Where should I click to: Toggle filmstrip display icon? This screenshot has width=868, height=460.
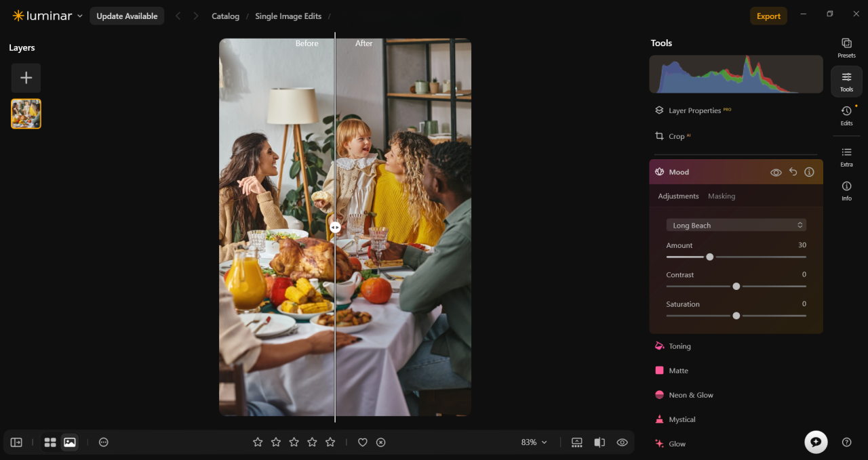[577, 442]
